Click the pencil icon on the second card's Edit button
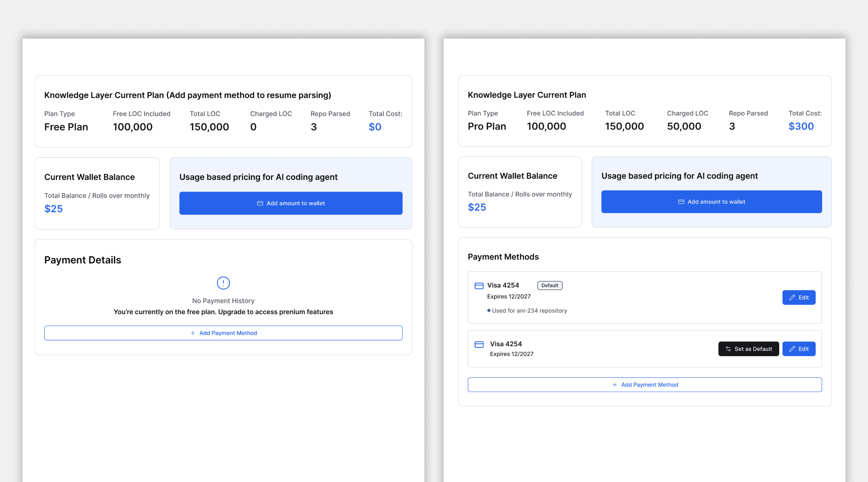The width and height of the screenshot is (868, 482). pyautogui.click(x=792, y=349)
